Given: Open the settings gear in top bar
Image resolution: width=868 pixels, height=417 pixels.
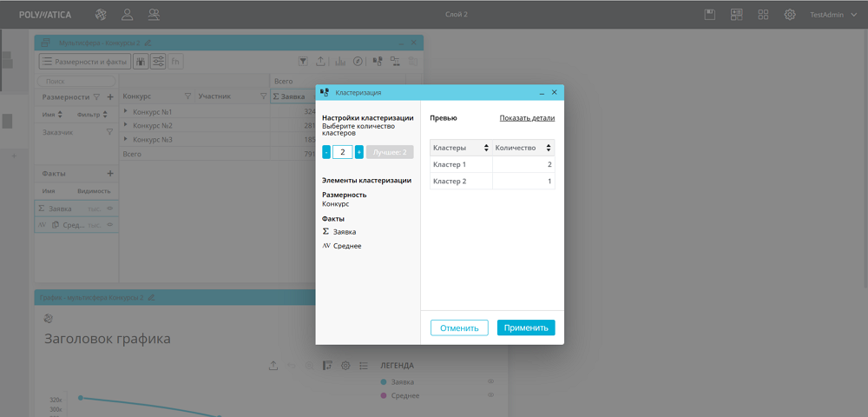Looking at the screenshot, I should pyautogui.click(x=790, y=14).
